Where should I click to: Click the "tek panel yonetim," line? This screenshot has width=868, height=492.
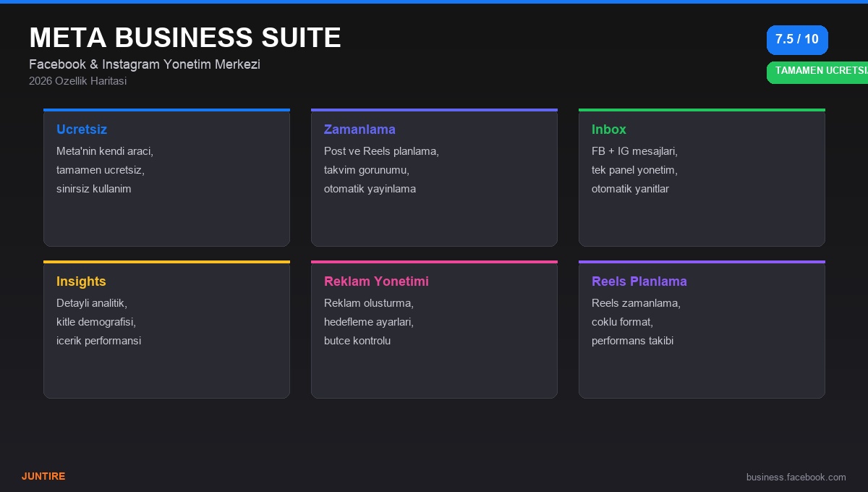pyautogui.click(x=634, y=170)
